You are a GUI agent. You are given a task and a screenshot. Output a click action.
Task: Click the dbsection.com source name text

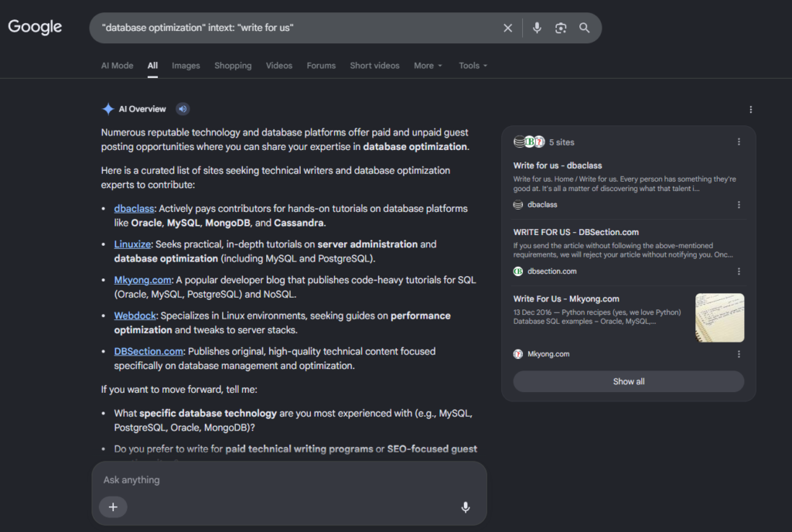(552, 271)
